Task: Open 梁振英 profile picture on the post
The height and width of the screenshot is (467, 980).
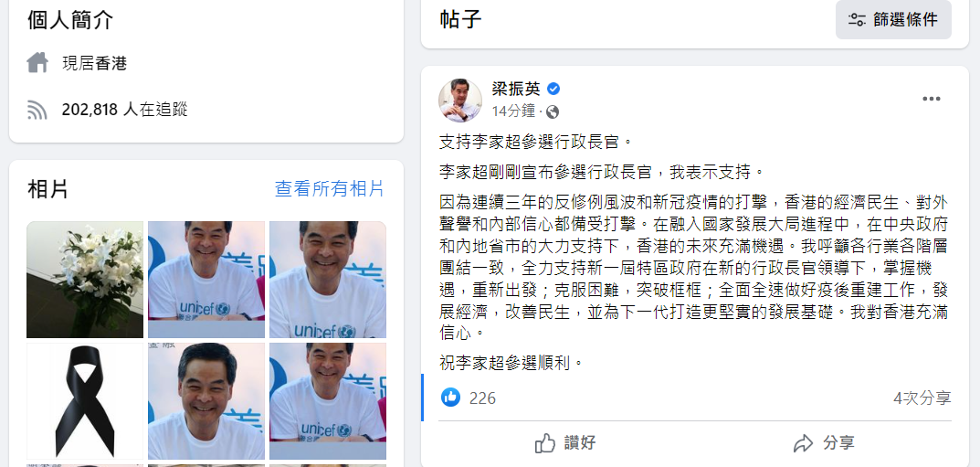Action: [460, 101]
